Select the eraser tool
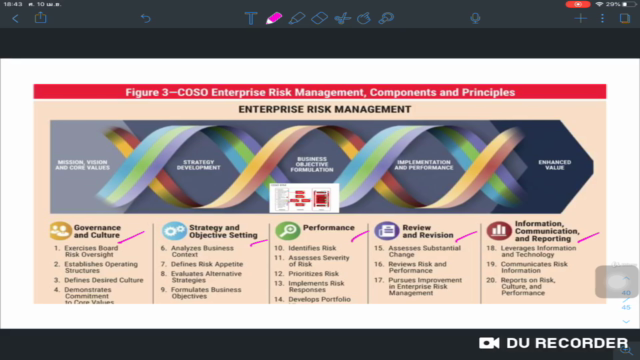 point(319,18)
